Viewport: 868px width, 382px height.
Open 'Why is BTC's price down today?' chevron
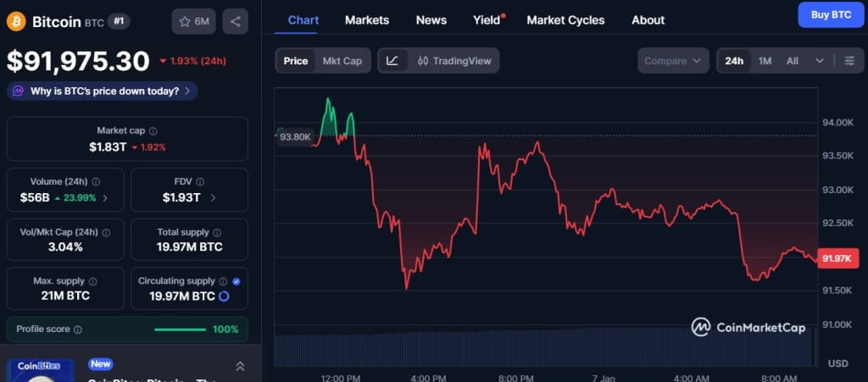[x=187, y=91]
